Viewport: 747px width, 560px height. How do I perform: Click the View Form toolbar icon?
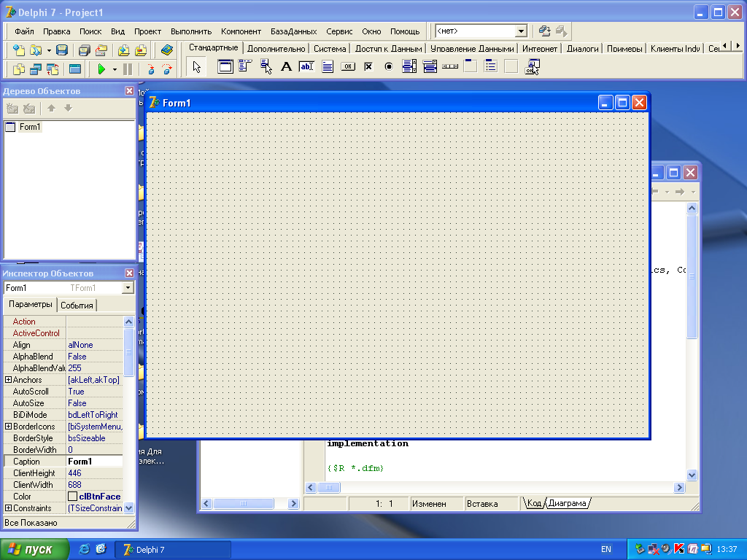click(35, 69)
